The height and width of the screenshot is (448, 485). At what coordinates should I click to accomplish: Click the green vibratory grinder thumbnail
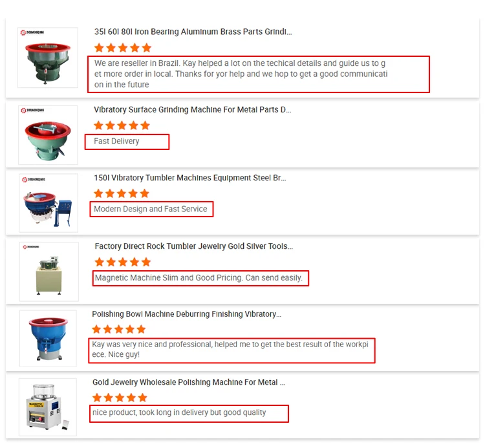coord(48,58)
